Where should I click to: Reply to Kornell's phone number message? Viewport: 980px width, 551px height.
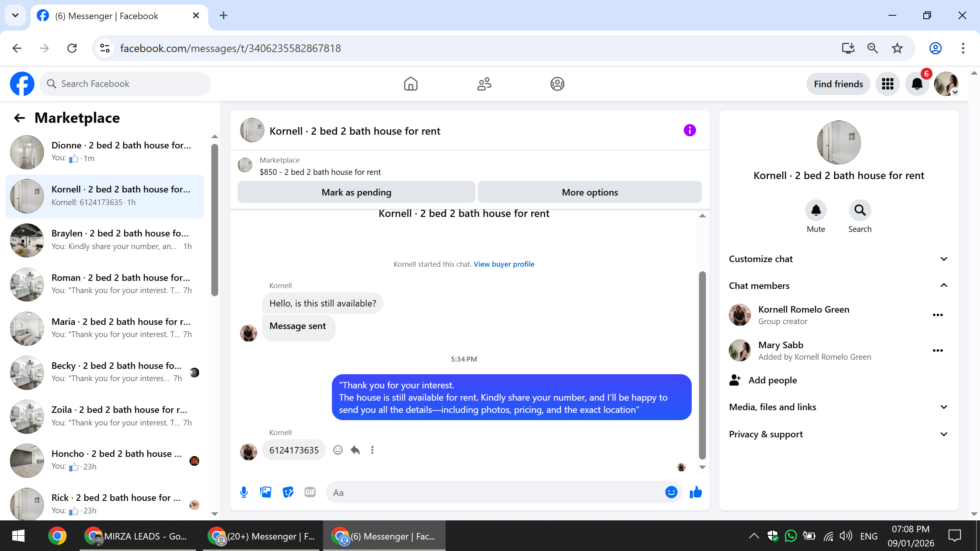[355, 450]
